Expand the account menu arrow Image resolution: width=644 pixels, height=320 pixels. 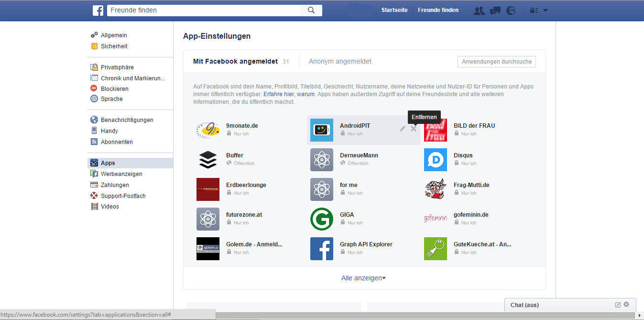546,11
